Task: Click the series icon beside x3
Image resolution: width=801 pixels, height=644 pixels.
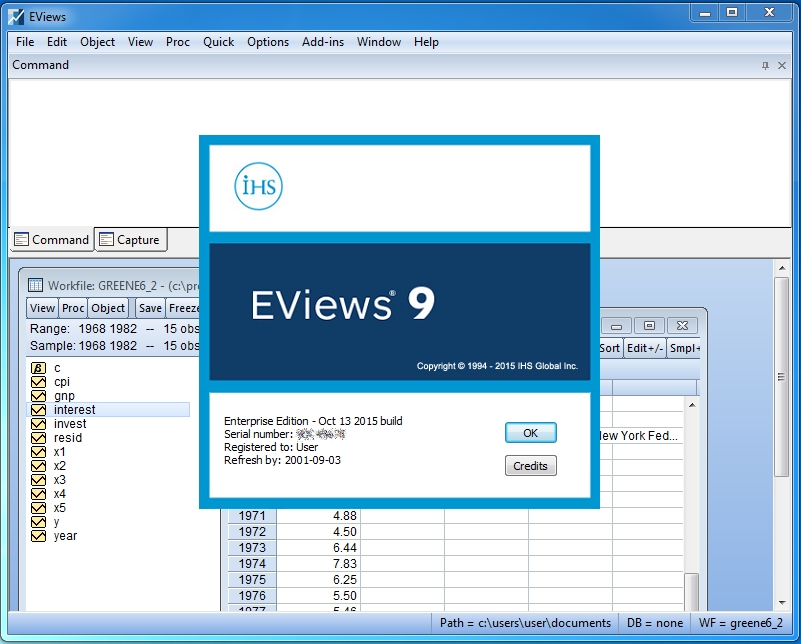Action: [x=38, y=480]
